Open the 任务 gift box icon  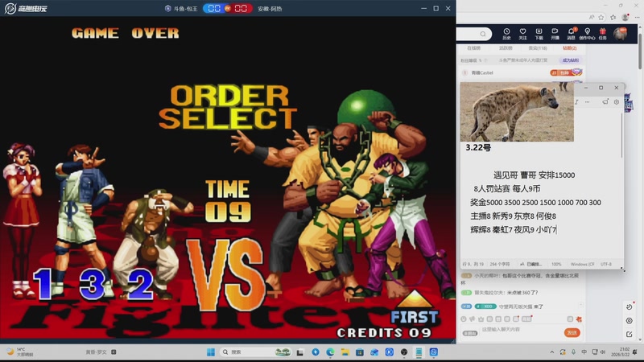[x=602, y=34]
